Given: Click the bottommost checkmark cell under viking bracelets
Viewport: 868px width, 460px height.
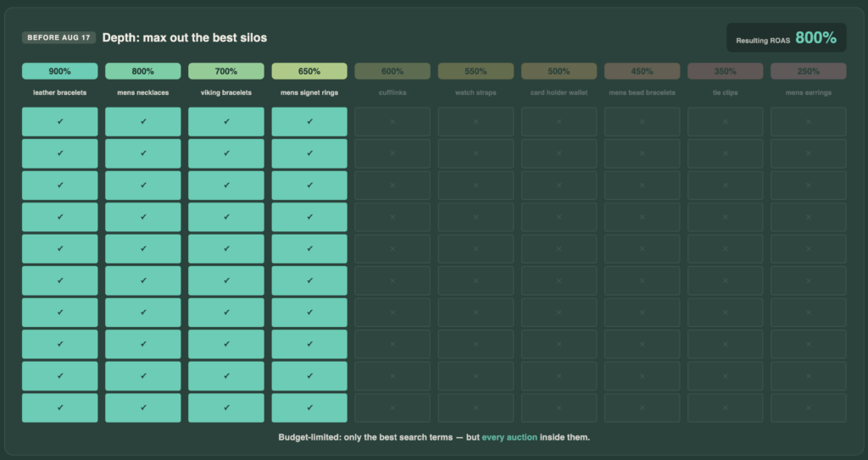Looking at the screenshot, I should point(225,408).
